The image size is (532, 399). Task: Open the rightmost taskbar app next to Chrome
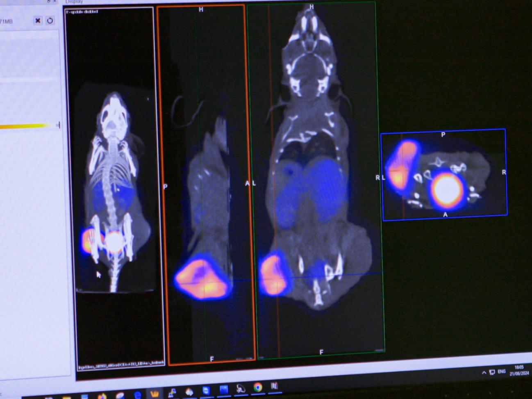pyautogui.click(x=275, y=386)
